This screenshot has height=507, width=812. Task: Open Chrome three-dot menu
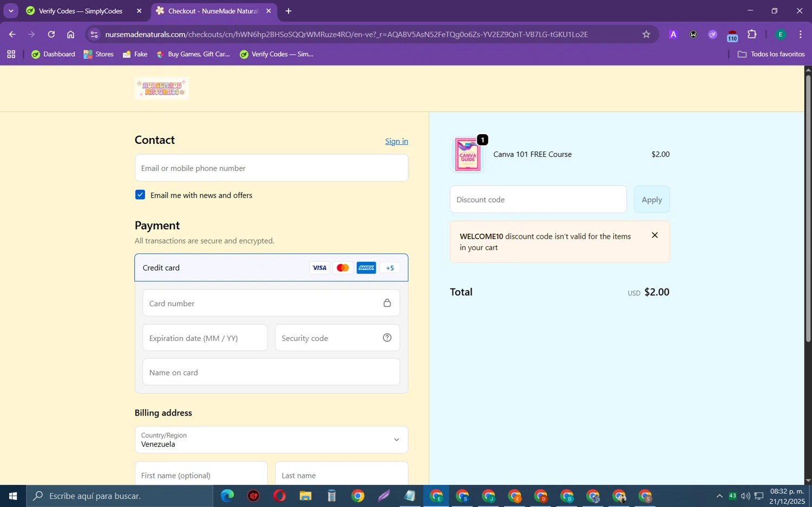[800, 34]
